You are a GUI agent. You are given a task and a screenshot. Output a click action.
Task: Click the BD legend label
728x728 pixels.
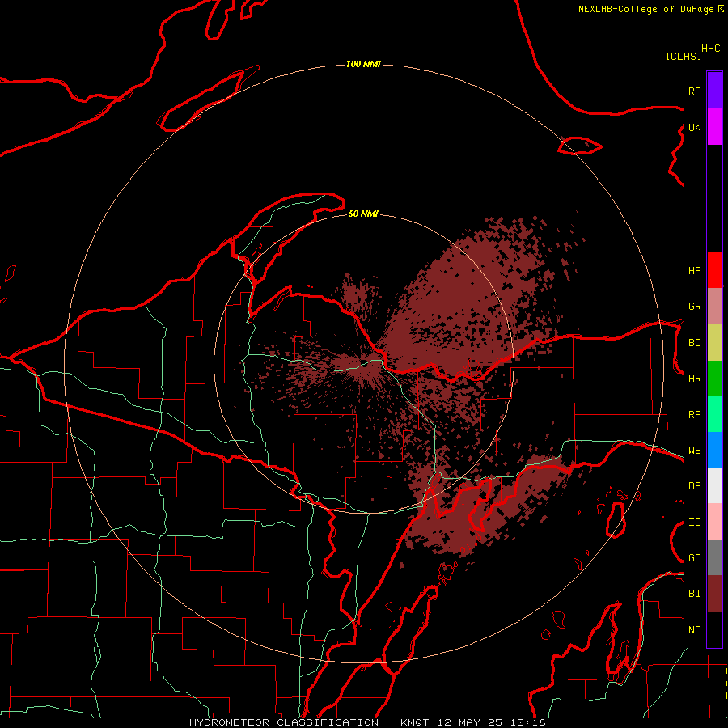point(694,343)
